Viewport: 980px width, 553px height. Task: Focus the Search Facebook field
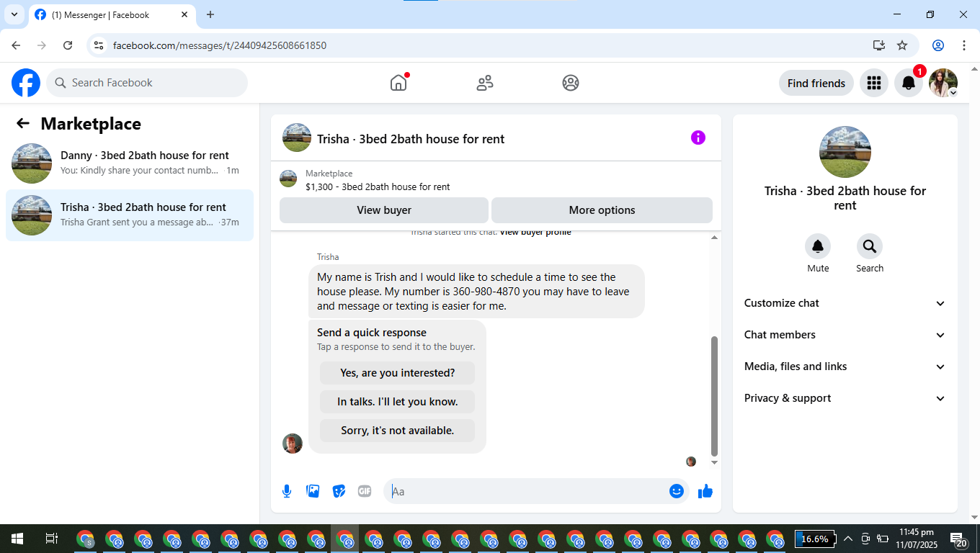pos(147,83)
